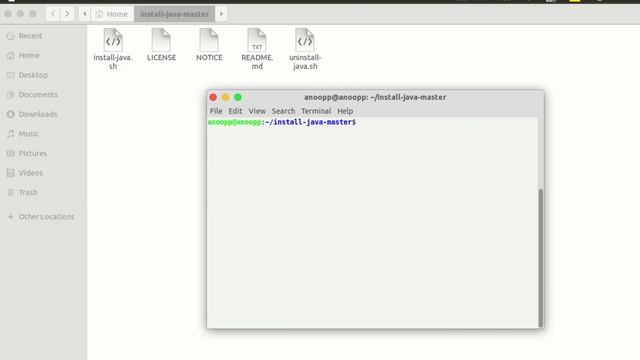
Task: Click the terminal vertical scrollbar
Action: coord(541,258)
